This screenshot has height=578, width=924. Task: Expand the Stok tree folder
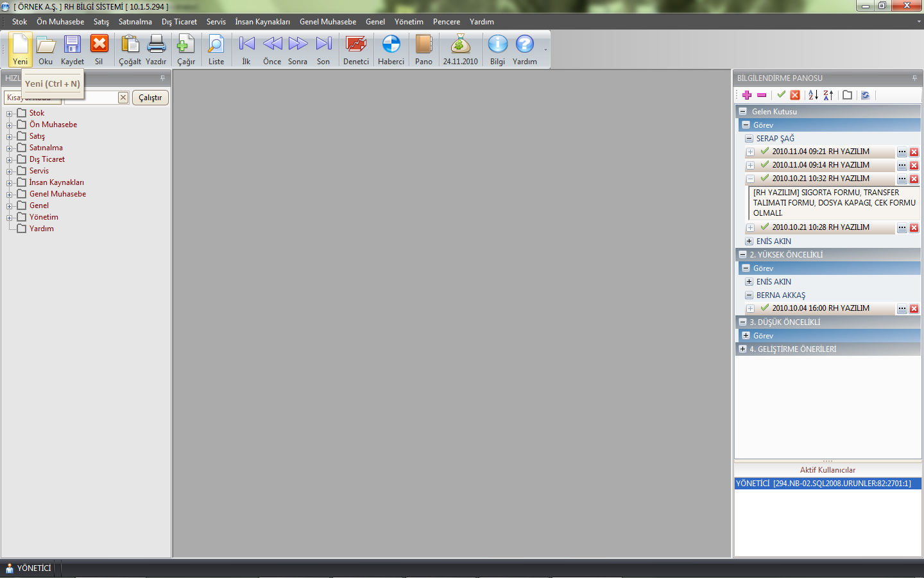pyautogui.click(x=10, y=114)
